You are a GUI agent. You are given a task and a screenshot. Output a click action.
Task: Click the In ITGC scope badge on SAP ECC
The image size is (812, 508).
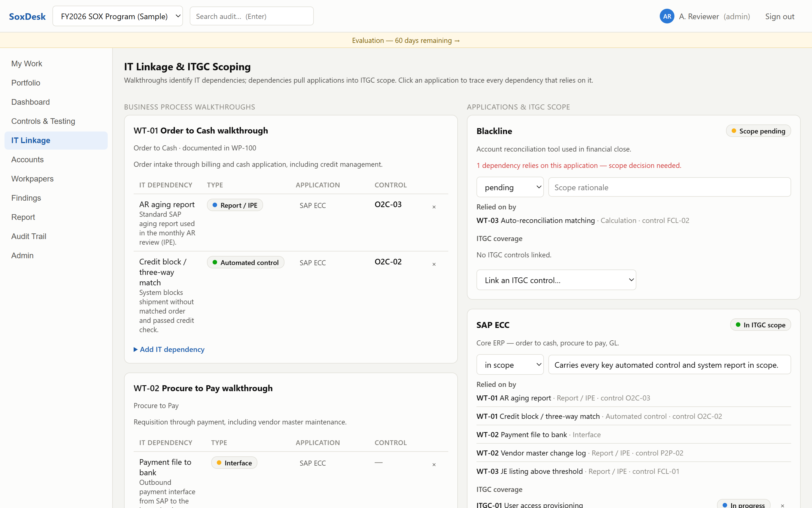(x=760, y=325)
